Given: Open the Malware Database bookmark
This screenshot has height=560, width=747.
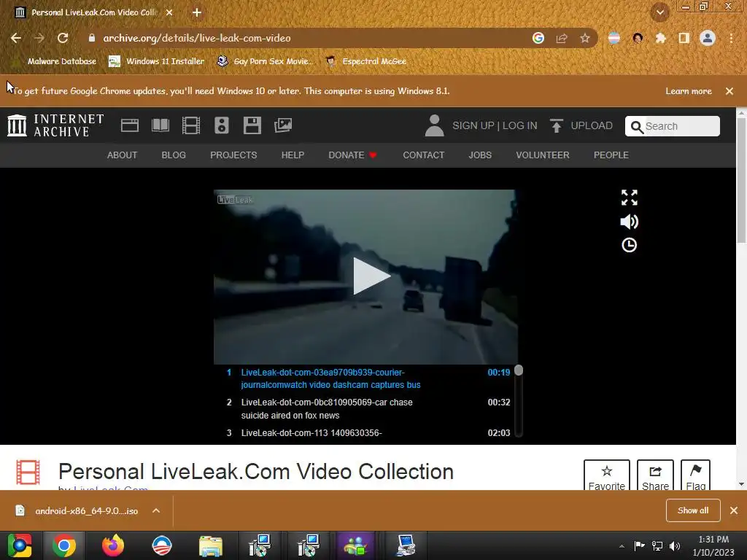Looking at the screenshot, I should pos(56,61).
